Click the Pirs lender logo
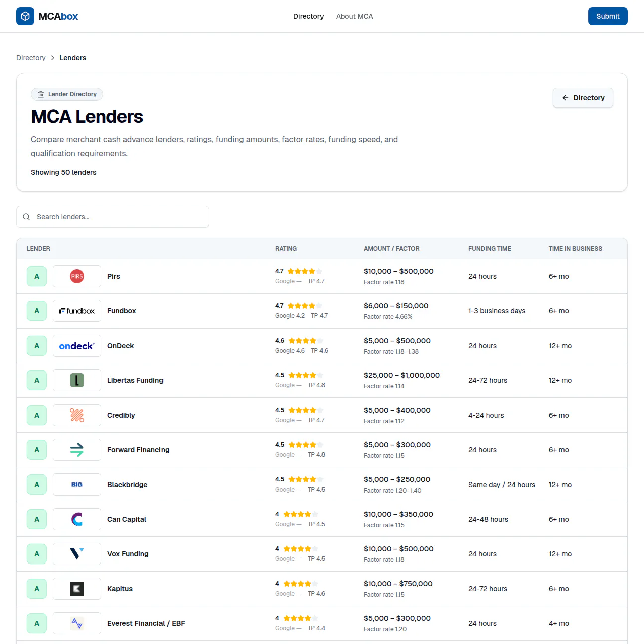Viewport: 644px width, 644px height. click(x=77, y=276)
